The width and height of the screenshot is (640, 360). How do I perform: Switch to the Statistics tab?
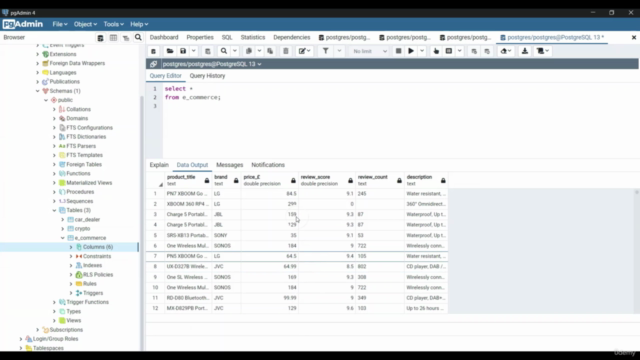[253, 37]
